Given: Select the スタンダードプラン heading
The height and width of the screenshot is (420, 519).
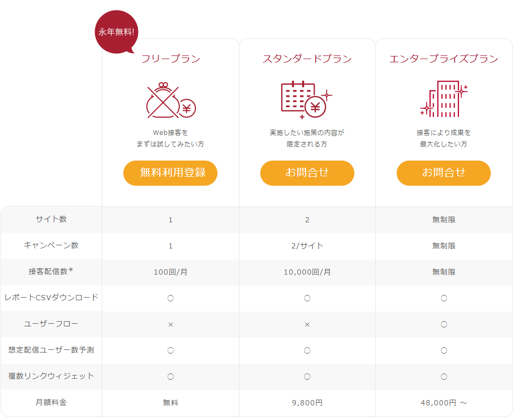Looking at the screenshot, I should (307, 59).
